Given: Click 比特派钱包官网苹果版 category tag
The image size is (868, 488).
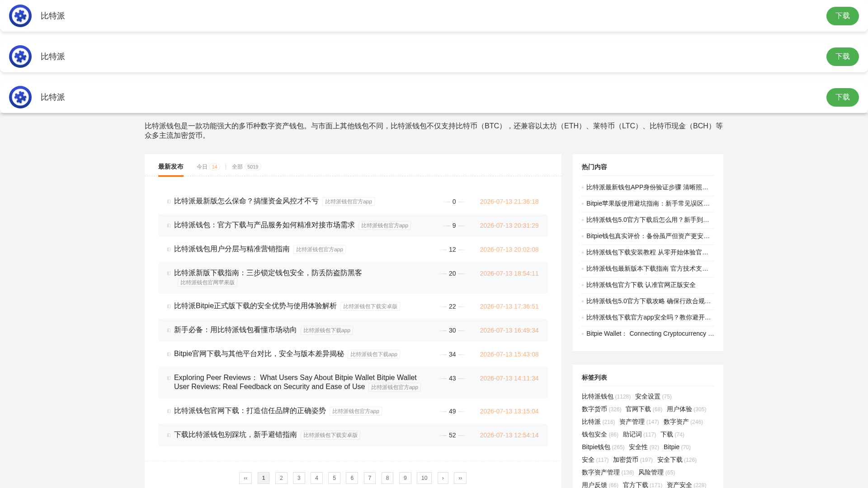Looking at the screenshot, I should coord(208,282).
